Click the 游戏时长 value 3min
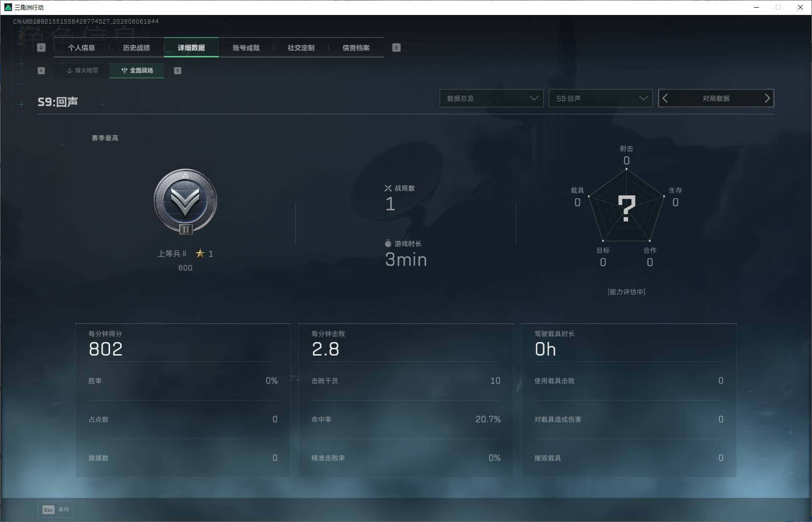Image resolution: width=812 pixels, height=522 pixels. [406, 260]
